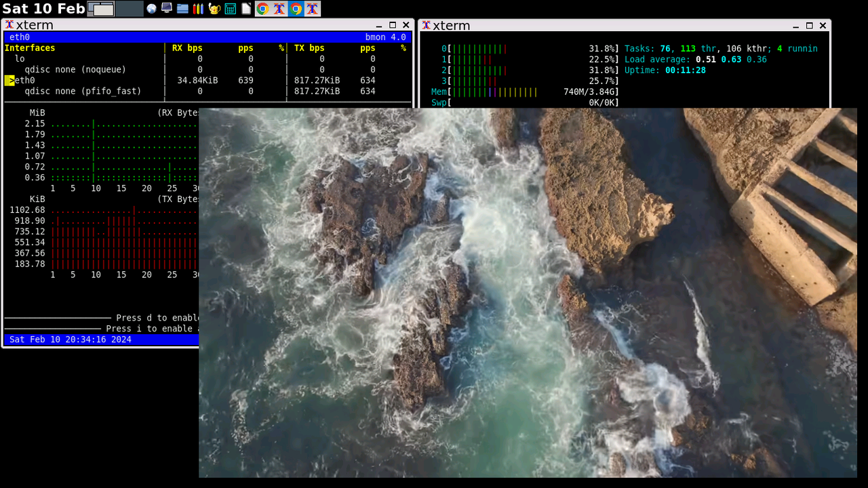The width and height of the screenshot is (868, 488).
Task: Minimize the htop xterm window
Action: [796, 26]
